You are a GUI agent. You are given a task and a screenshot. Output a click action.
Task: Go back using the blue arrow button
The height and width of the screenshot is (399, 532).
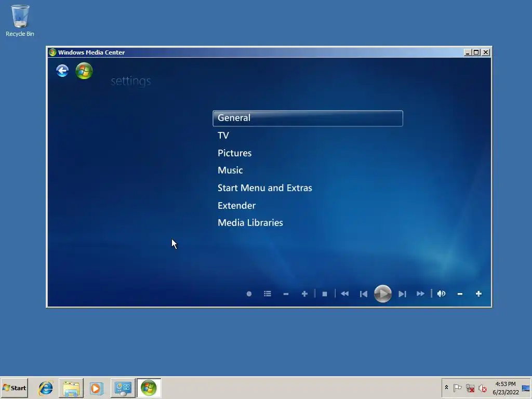pos(62,71)
